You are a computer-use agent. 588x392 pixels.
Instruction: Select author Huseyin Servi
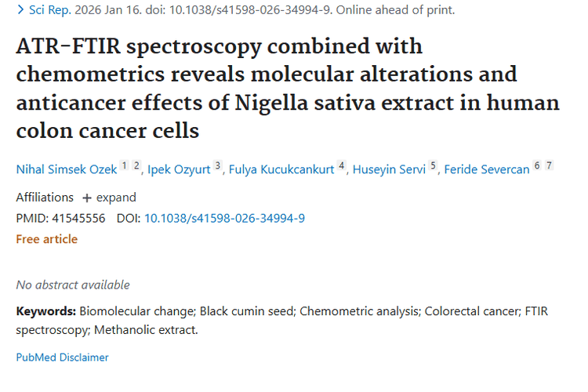click(x=388, y=169)
